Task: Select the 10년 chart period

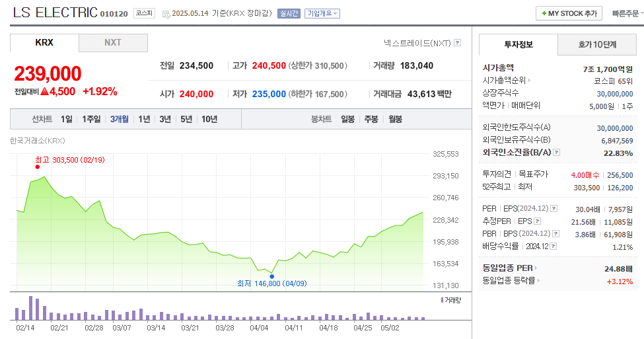Action: 209,119
